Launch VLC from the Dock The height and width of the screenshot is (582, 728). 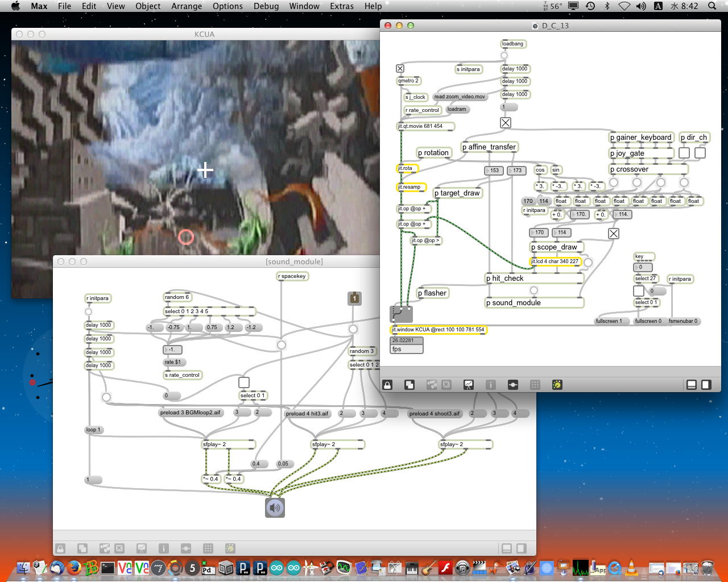[631, 567]
